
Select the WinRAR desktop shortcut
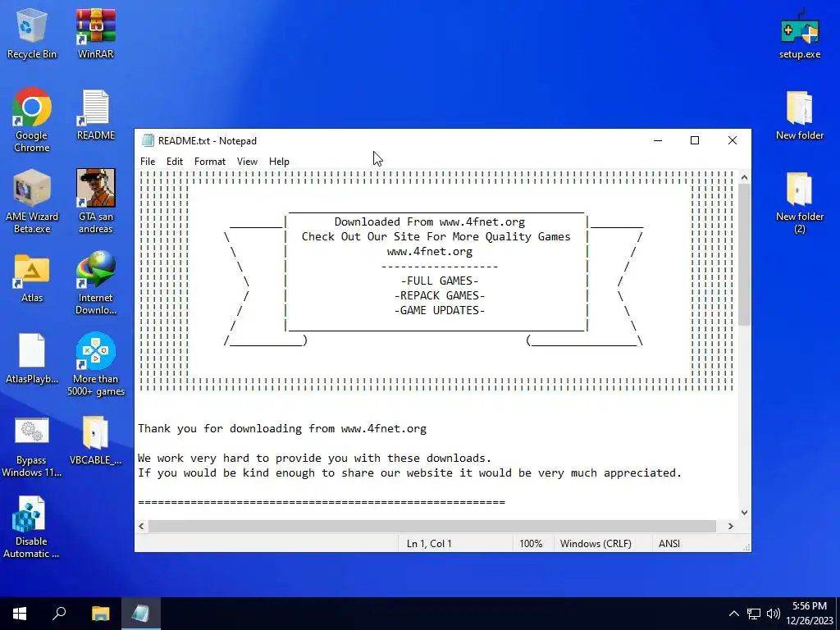96,34
